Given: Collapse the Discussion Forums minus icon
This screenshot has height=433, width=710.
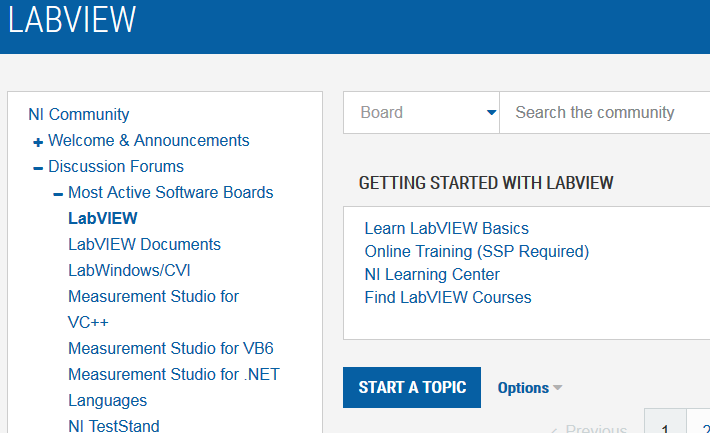Looking at the screenshot, I should [38, 168].
